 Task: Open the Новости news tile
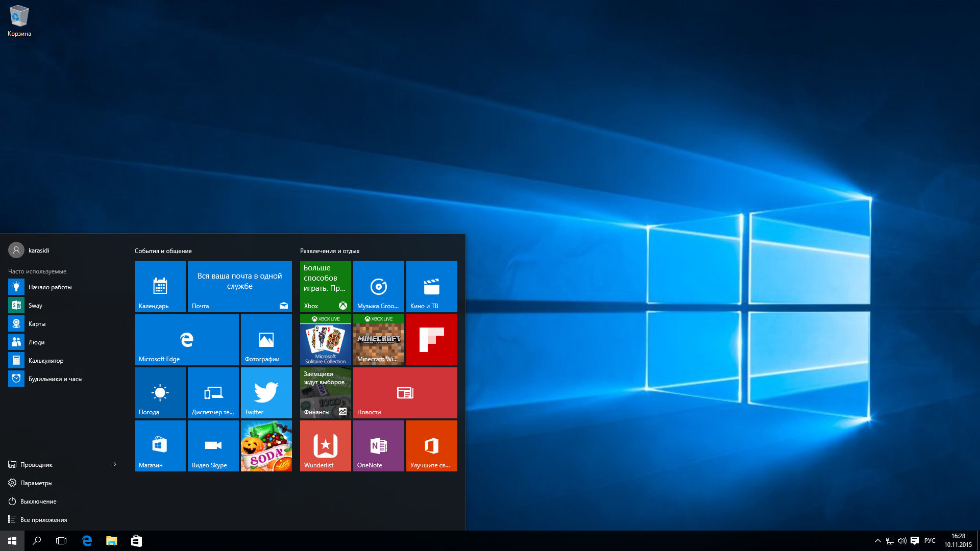point(405,393)
